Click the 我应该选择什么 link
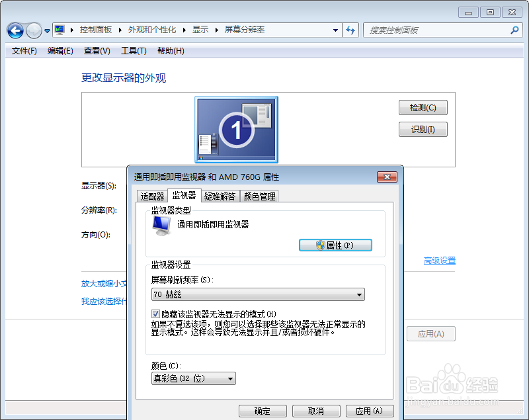The height and width of the screenshot is (420, 529). click(104, 301)
